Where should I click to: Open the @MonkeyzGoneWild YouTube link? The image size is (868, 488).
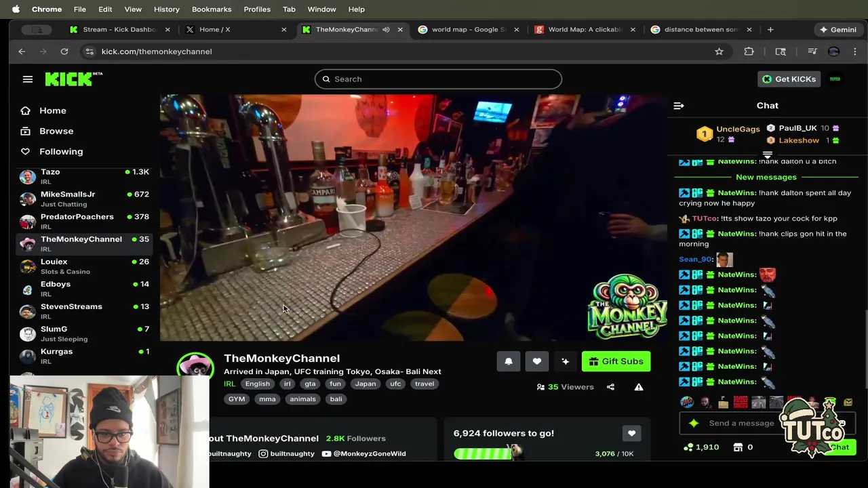[364, 453]
